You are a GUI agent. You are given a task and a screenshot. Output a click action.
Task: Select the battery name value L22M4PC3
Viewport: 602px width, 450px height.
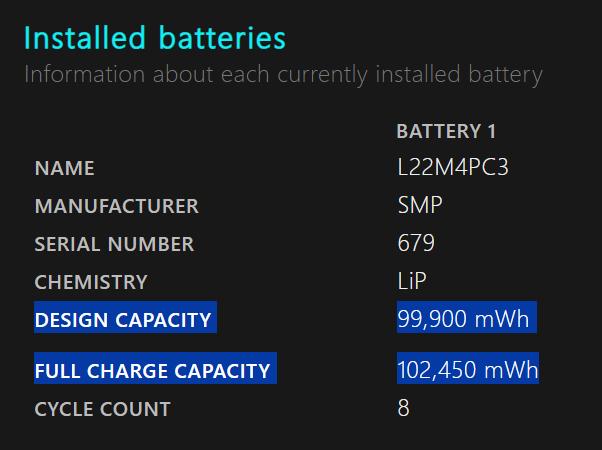452,168
